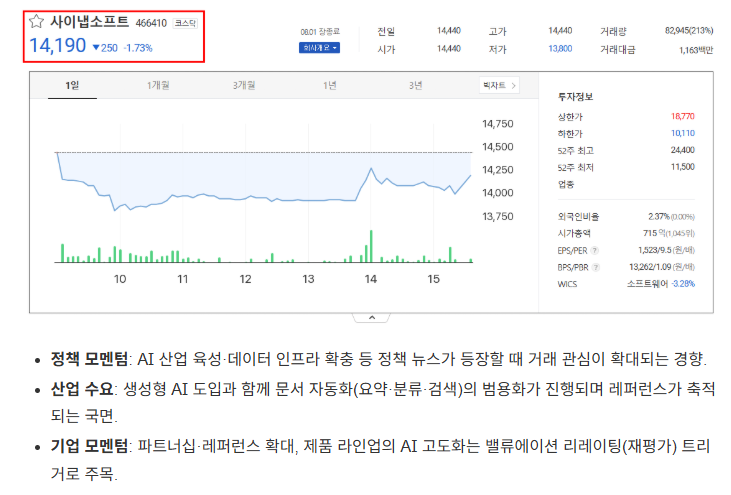
Task: Switch to the 3개월 chart tab
Action: point(244,85)
